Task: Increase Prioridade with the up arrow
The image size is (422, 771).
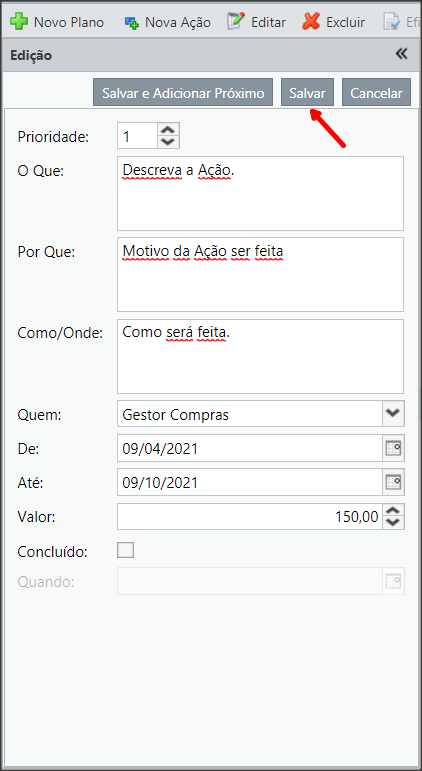Action: tap(169, 130)
